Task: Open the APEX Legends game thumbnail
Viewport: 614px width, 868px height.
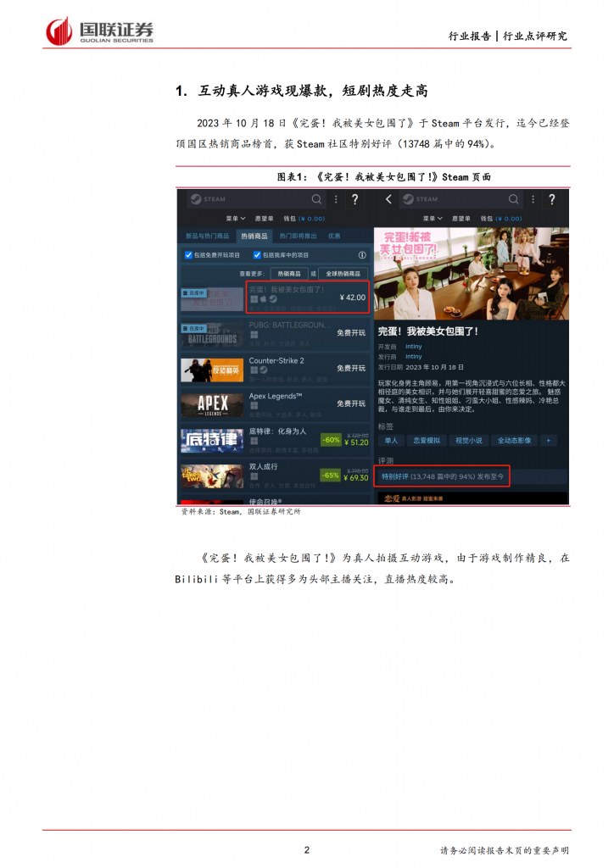Action: [212, 405]
